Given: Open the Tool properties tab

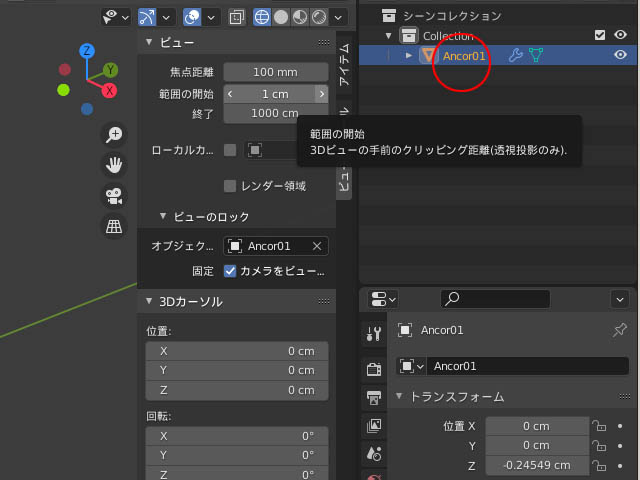Looking at the screenshot, I should [x=374, y=333].
